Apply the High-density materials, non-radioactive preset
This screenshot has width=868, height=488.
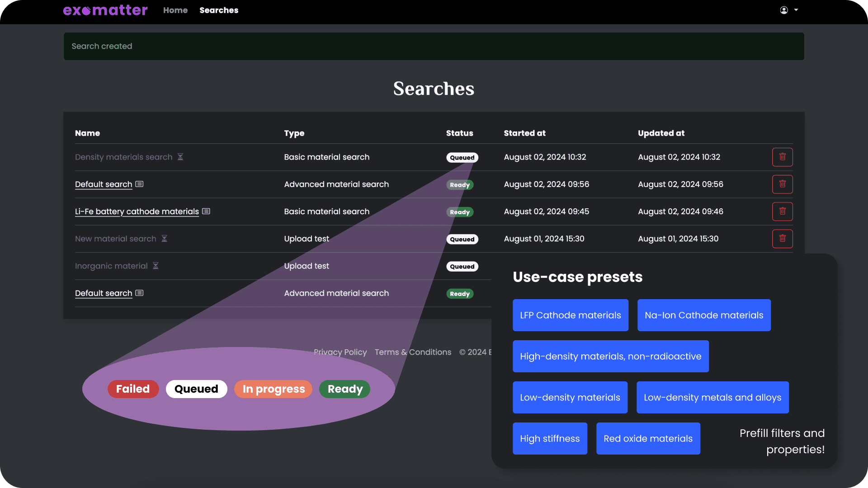610,357
